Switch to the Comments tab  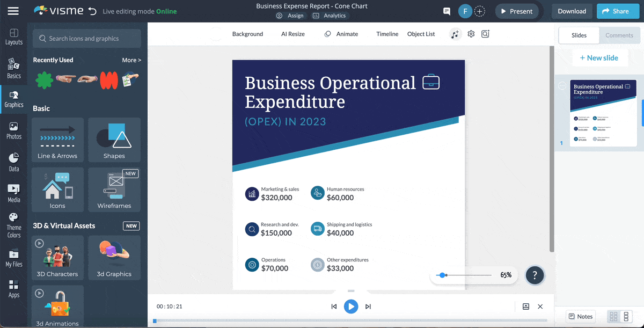pos(619,35)
